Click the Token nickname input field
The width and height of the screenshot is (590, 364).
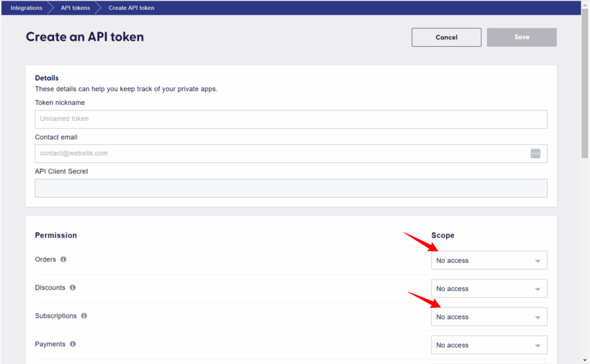[291, 119]
